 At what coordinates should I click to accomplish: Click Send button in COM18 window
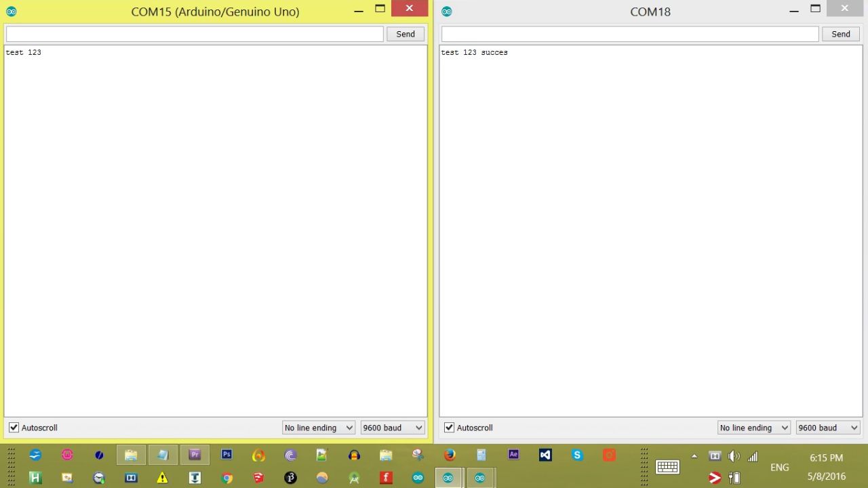(x=841, y=34)
